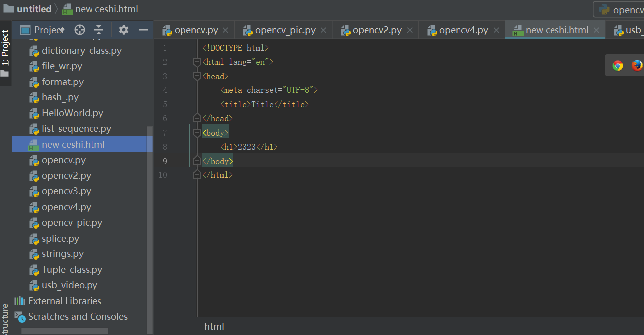Click the closing html fold marker on line 10
Screen dimensions: 644x335
(197, 175)
